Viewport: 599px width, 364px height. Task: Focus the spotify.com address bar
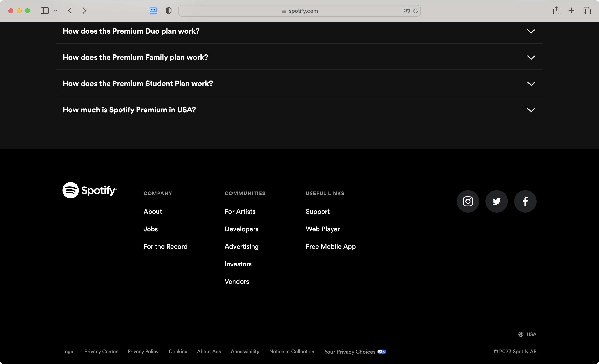[x=299, y=11]
